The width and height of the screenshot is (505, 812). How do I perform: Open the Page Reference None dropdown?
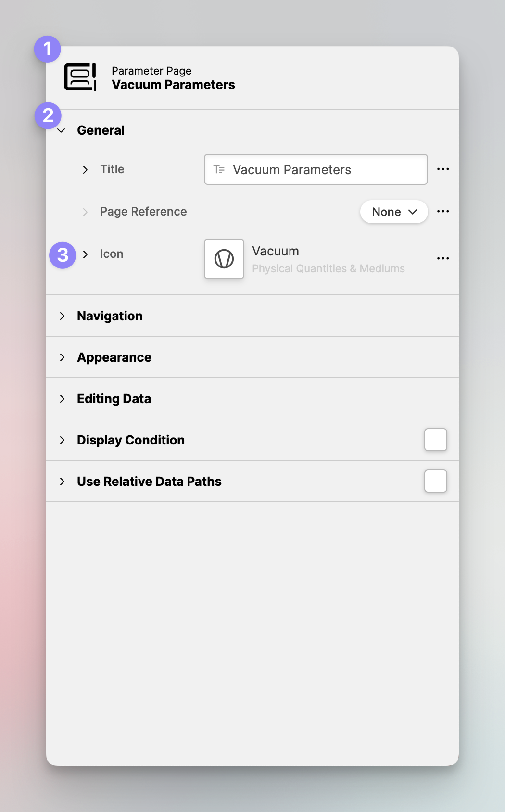tap(394, 212)
